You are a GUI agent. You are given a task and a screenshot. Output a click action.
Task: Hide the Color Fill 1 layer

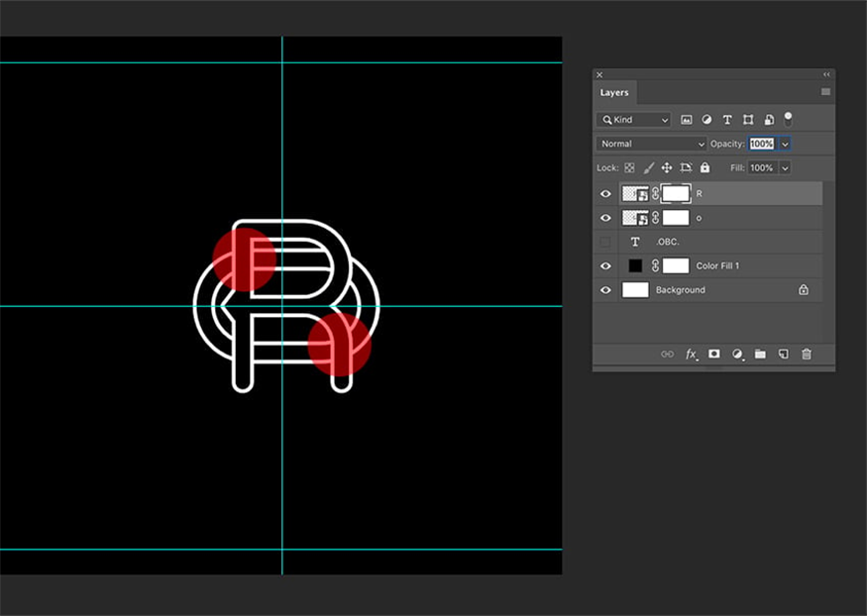[605, 265]
